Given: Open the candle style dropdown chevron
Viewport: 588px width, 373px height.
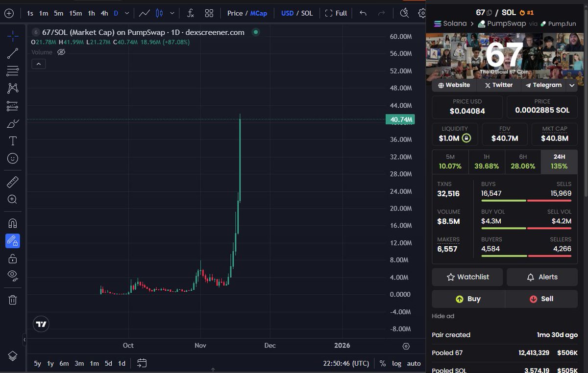Looking at the screenshot, I should click(x=172, y=13).
